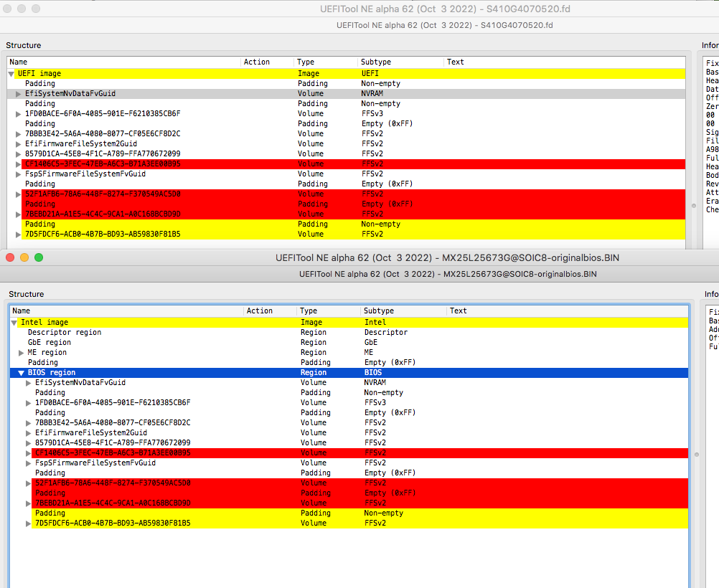The height and width of the screenshot is (588, 719).
Task: Click the splitter handle beside bottom Structure pane
Action: (x=697, y=455)
